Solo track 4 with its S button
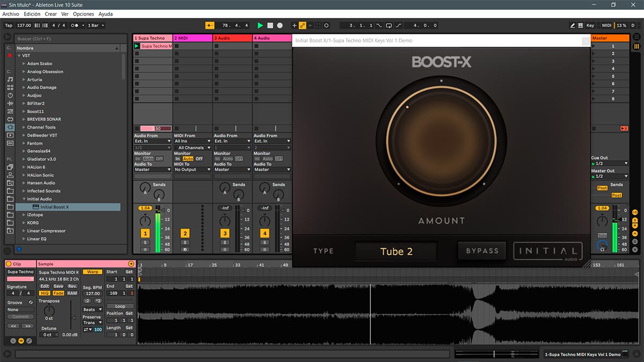This screenshot has width=644, height=362. 265,242
